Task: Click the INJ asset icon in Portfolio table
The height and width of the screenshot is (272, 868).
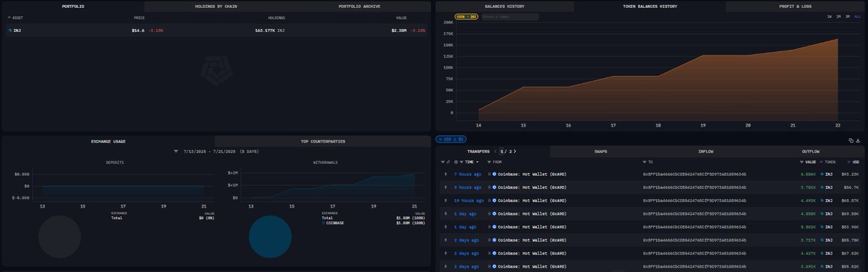Action: click(10, 30)
